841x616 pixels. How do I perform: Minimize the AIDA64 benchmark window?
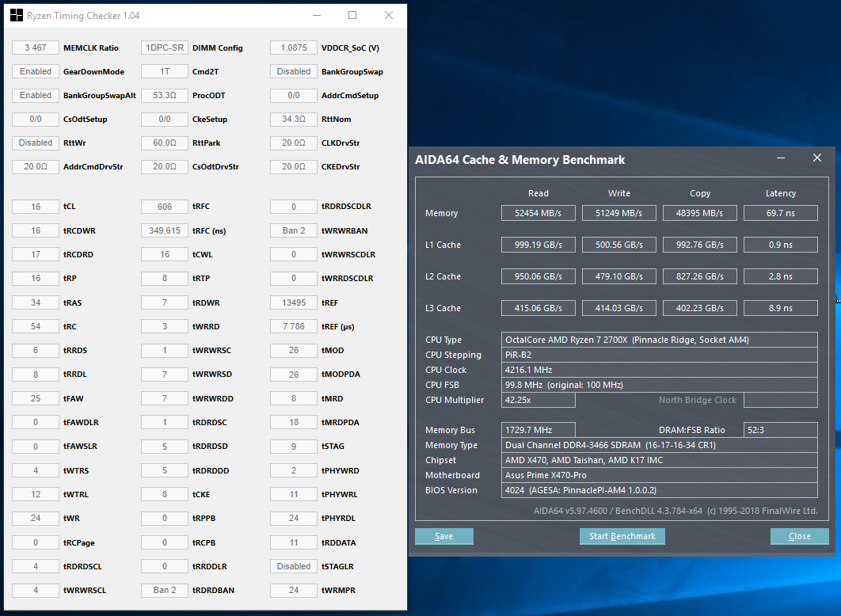click(781, 158)
